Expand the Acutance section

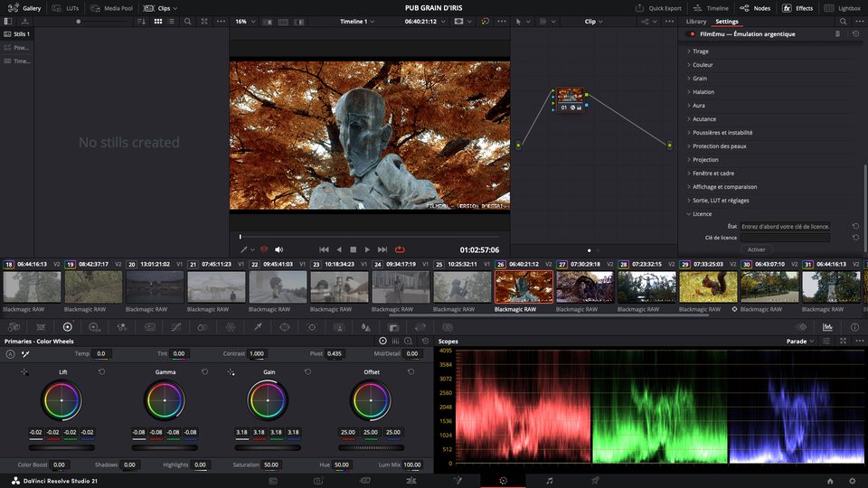pos(703,119)
